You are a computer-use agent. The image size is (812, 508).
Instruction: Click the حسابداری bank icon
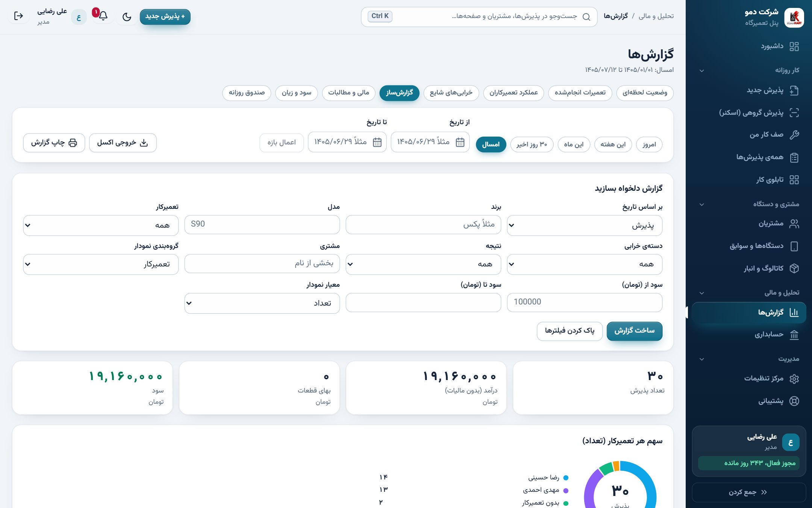pyautogui.click(x=794, y=335)
